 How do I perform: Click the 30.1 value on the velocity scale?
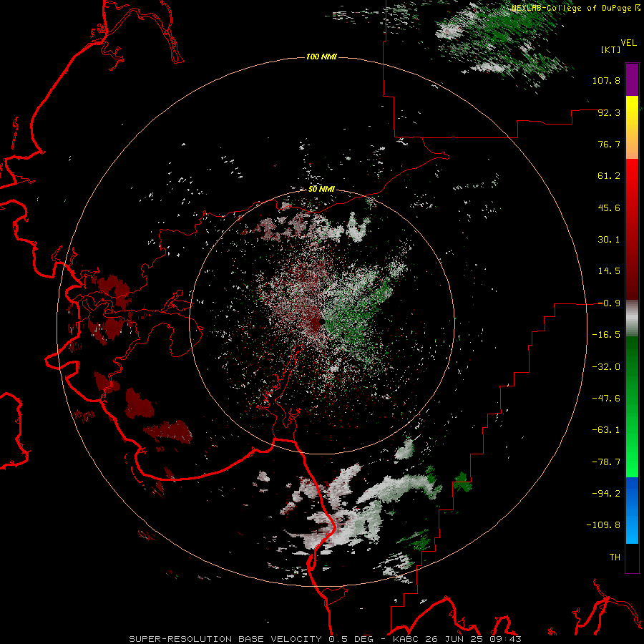pos(609,240)
